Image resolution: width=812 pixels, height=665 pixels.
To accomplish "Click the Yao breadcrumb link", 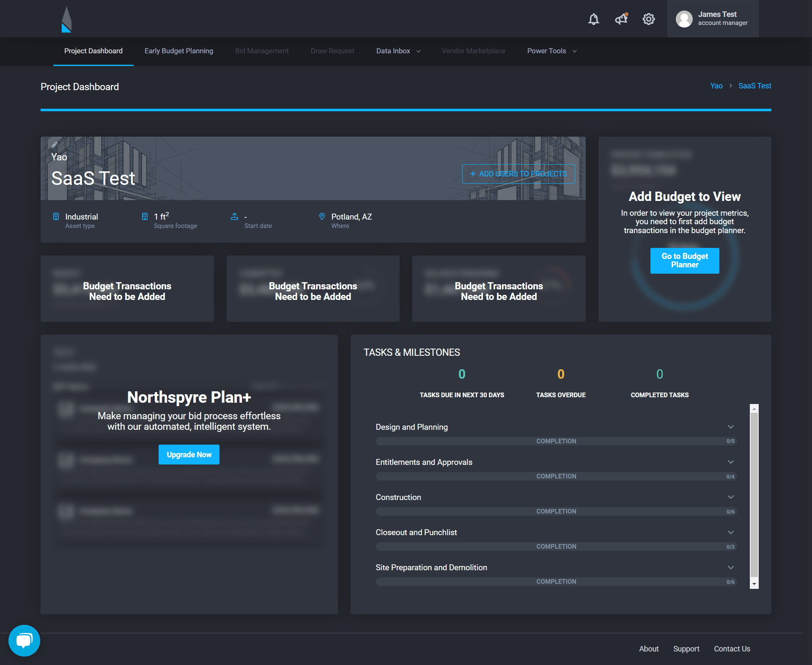I will coord(716,86).
